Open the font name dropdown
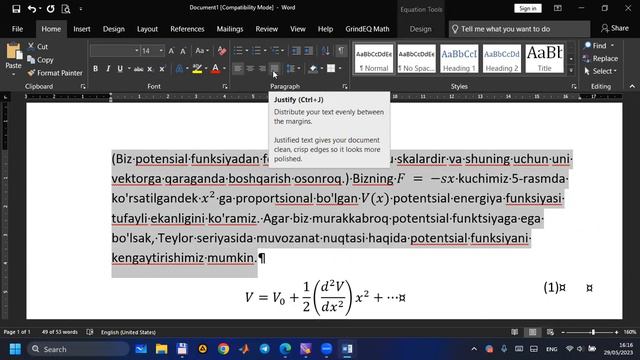 [x=136, y=51]
